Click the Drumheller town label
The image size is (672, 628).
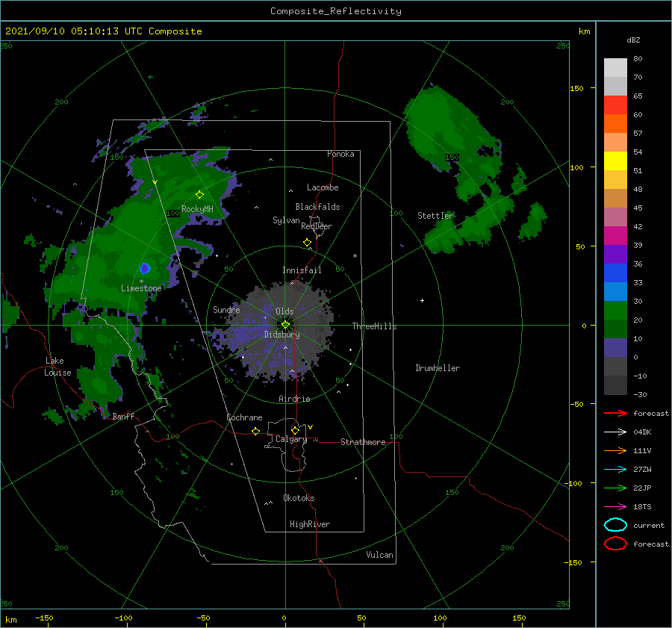438,368
